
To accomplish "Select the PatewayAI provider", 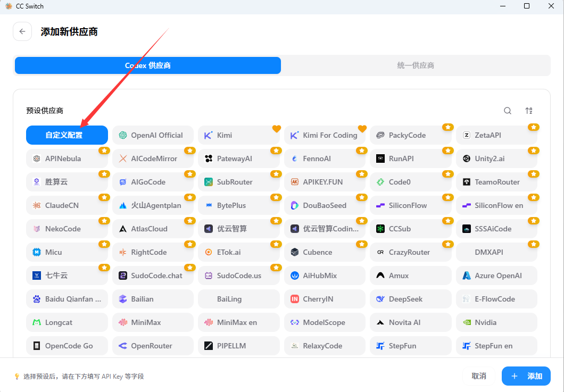I will pos(239,159).
